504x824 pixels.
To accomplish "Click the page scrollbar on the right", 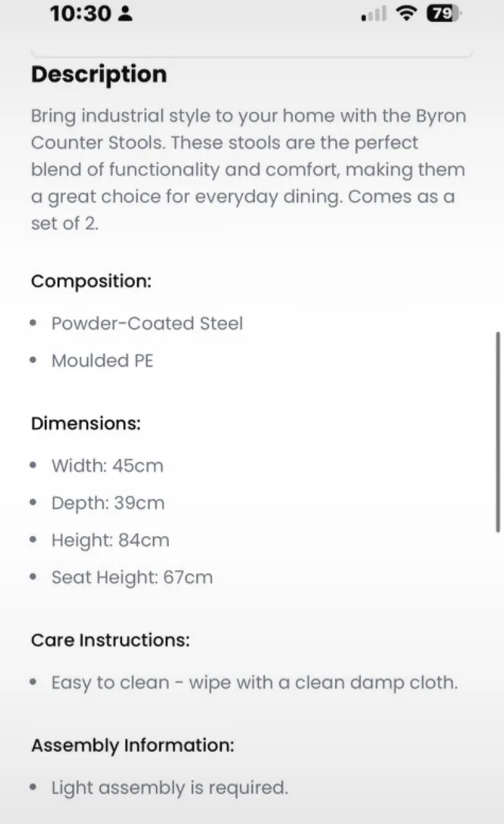I will 498,431.
